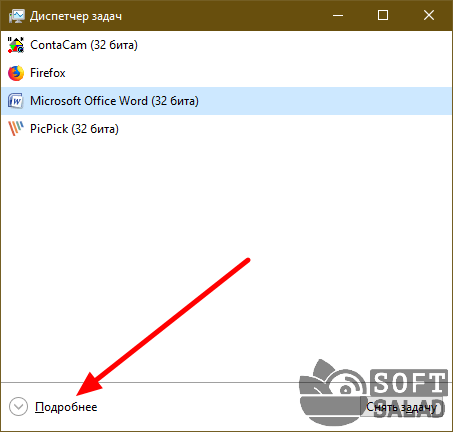Click the Диспетчер задач title text
Screen dimensions: 453x432
click(76, 16)
